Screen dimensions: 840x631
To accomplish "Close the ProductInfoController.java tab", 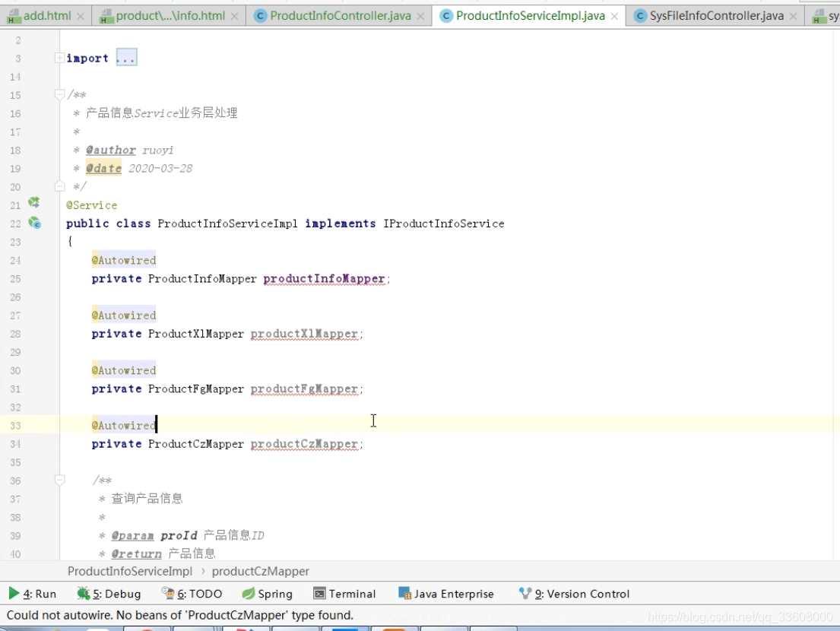I will point(420,17).
